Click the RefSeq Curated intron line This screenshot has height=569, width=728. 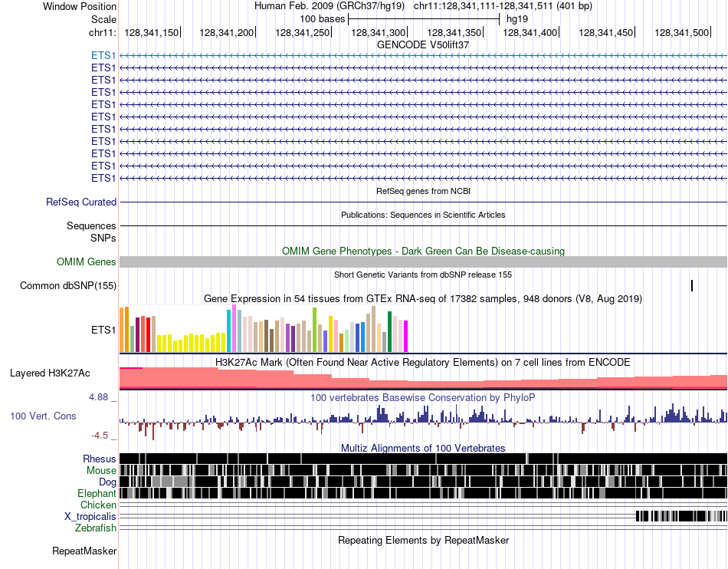point(423,202)
